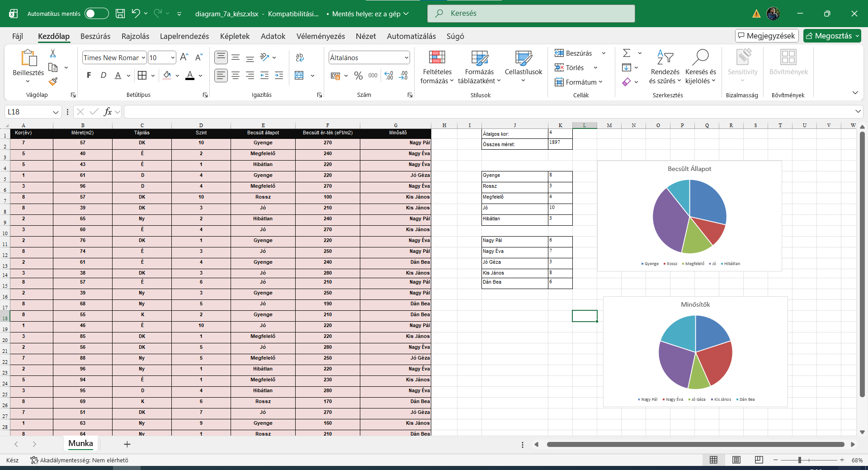This screenshot has width=868, height=470.
Task: Click the Merge and Center cells icon
Action: 299,76
